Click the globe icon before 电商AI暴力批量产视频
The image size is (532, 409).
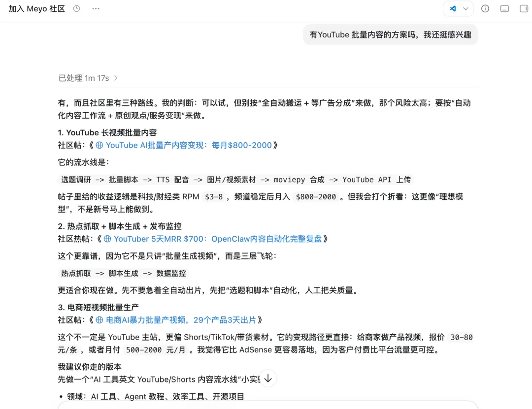(100, 320)
